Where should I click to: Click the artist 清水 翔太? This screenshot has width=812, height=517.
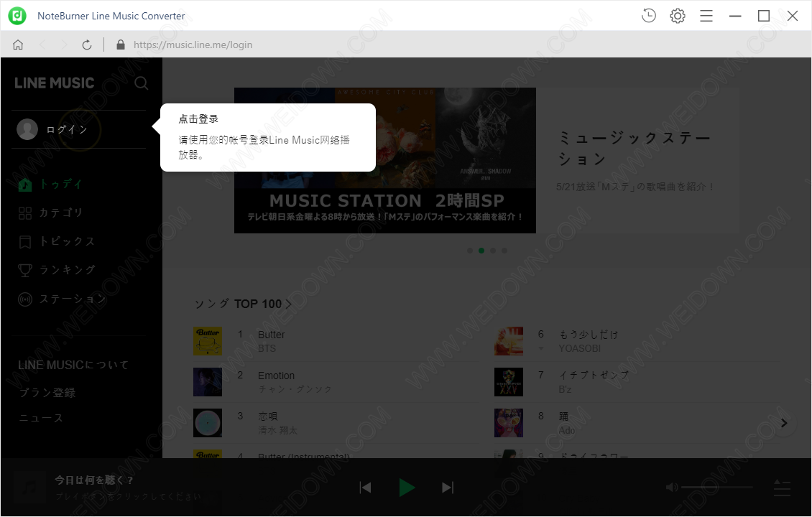click(x=277, y=430)
